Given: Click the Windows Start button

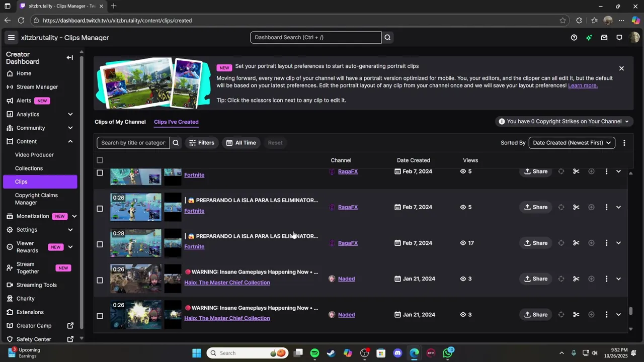Looking at the screenshot, I should click(x=197, y=353).
